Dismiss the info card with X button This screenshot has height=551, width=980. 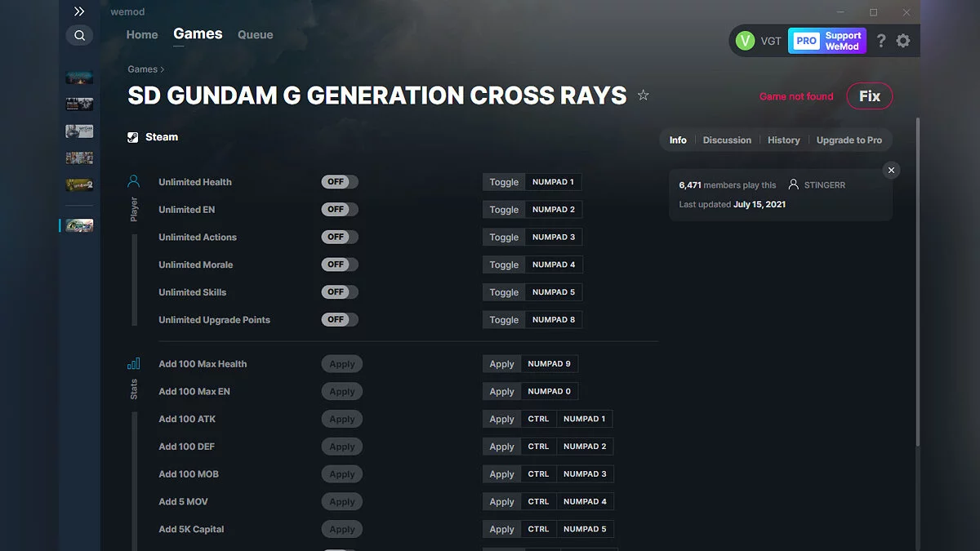pos(891,170)
